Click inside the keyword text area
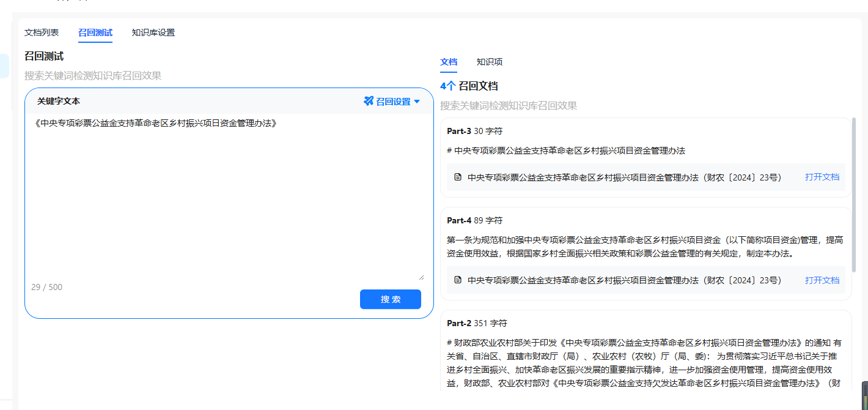This screenshot has width=868, height=410. click(x=226, y=196)
